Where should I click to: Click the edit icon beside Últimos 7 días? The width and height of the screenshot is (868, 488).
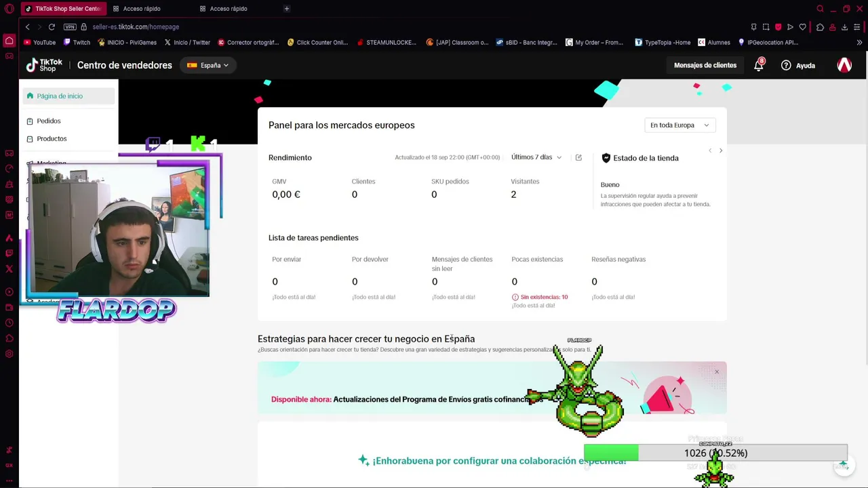point(578,157)
